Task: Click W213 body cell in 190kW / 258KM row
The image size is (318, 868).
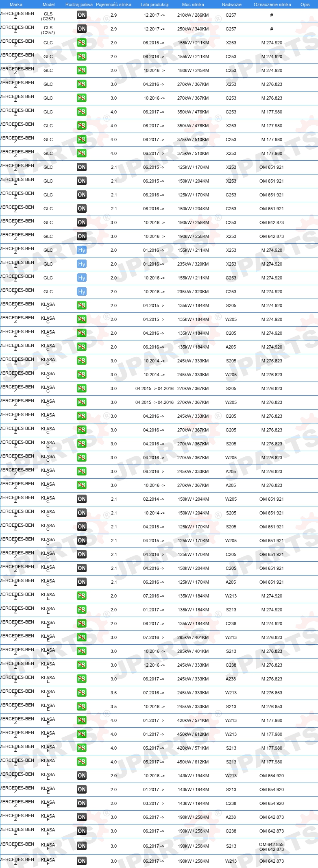Action: click(x=231, y=861)
